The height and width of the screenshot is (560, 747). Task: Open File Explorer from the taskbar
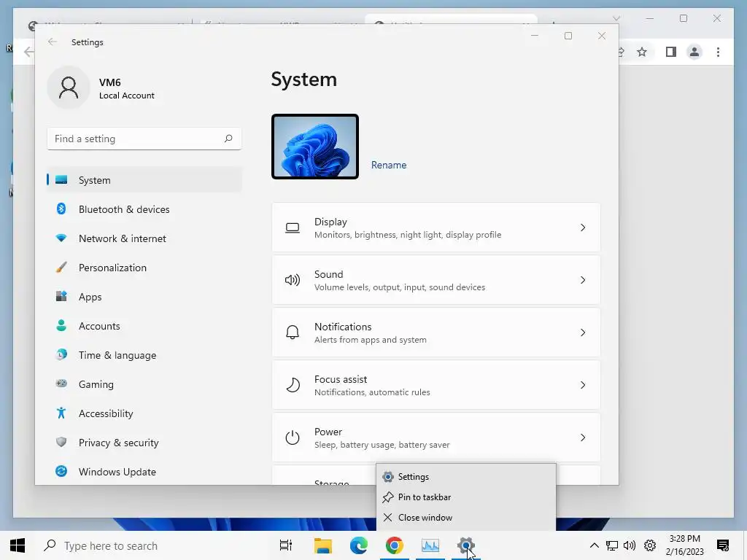click(322, 545)
